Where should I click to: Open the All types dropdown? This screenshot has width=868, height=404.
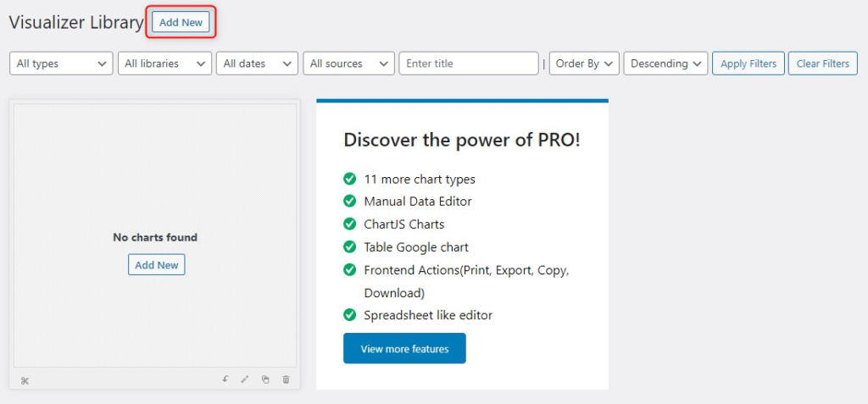point(61,64)
